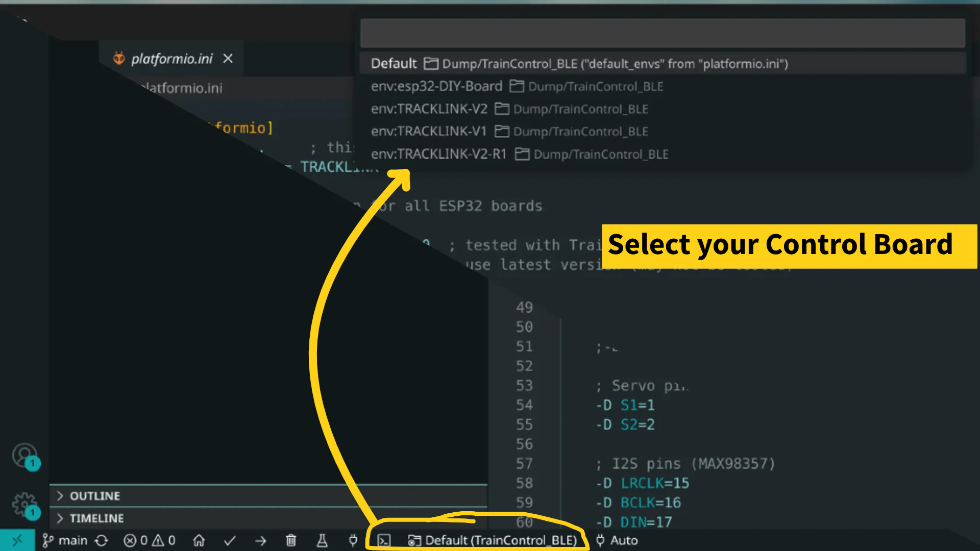The image size is (980, 551).
Task: Open Default (TrainControl_BLE) environment switcher
Action: [x=493, y=540]
